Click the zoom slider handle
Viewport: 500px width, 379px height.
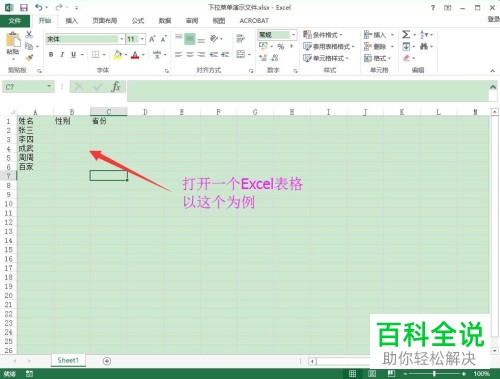click(434, 374)
